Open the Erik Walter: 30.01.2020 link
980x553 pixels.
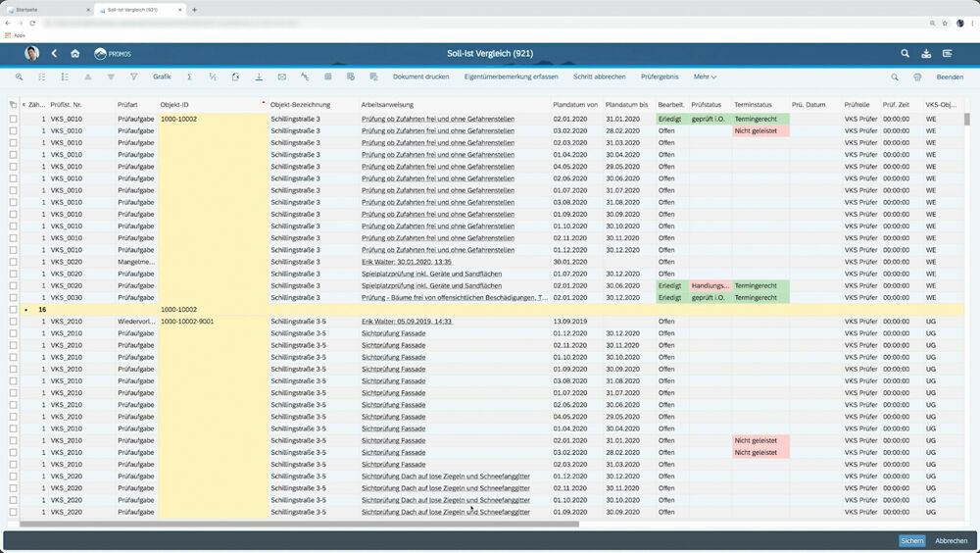pyautogui.click(x=406, y=262)
